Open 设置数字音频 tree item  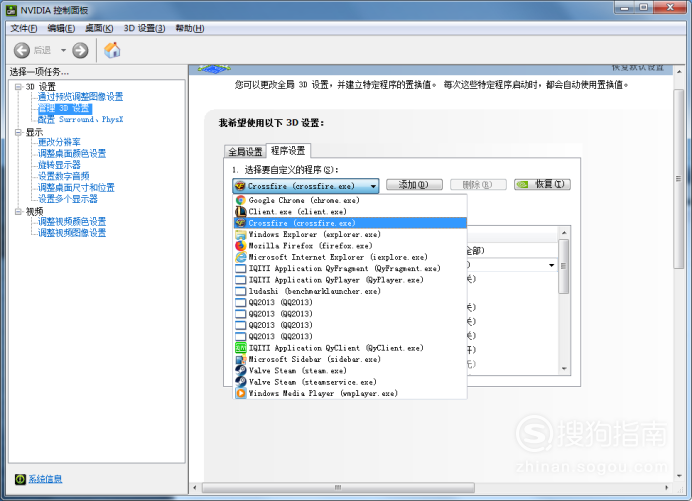click(64, 176)
